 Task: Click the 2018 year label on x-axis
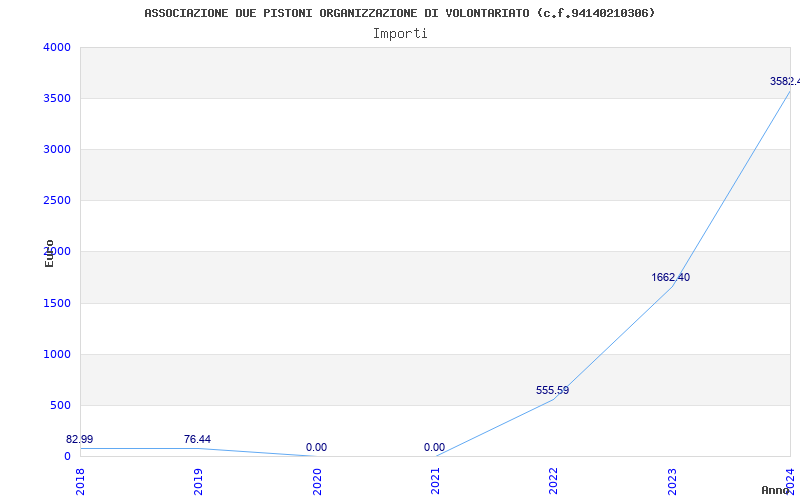81,479
